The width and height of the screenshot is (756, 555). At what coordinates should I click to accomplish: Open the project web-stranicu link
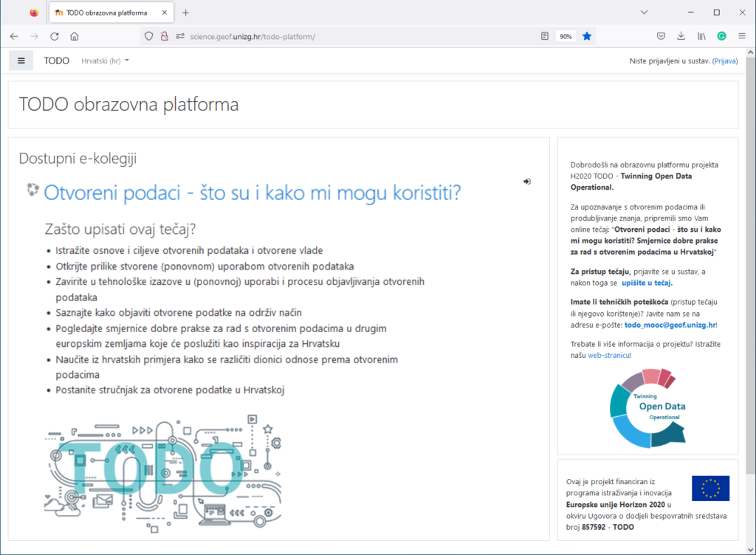point(609,355)
